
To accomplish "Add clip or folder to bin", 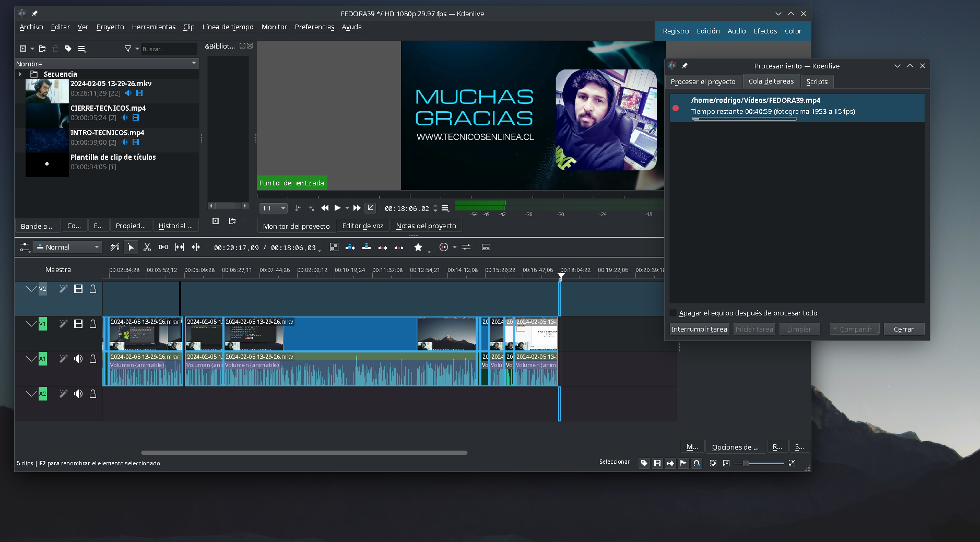I will click(x=22, y=49).
